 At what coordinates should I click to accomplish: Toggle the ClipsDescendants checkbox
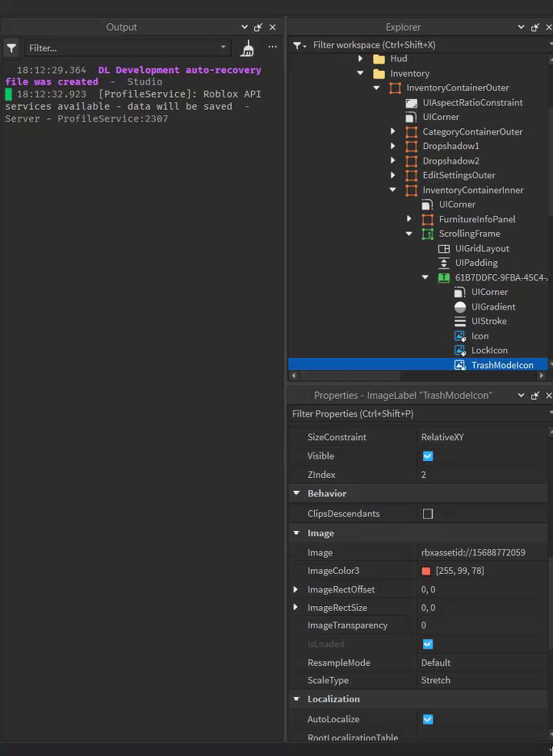pyautogui.click(x=428, y=514)
